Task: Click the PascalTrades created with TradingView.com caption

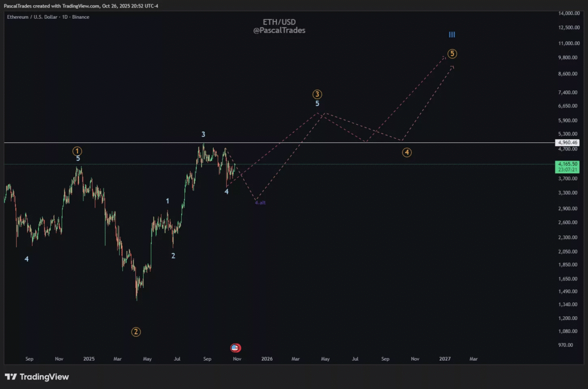Action: [x=80, y=6]
